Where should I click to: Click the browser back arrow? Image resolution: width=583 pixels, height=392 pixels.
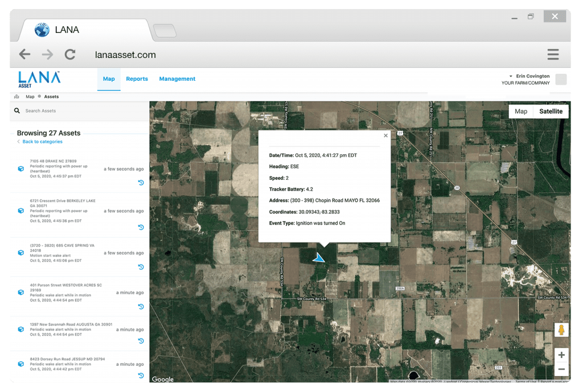(24, 54)
